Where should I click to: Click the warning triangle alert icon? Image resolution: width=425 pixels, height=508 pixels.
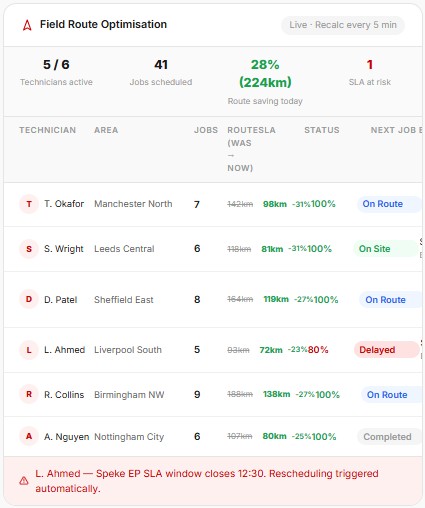pos(24,481)
